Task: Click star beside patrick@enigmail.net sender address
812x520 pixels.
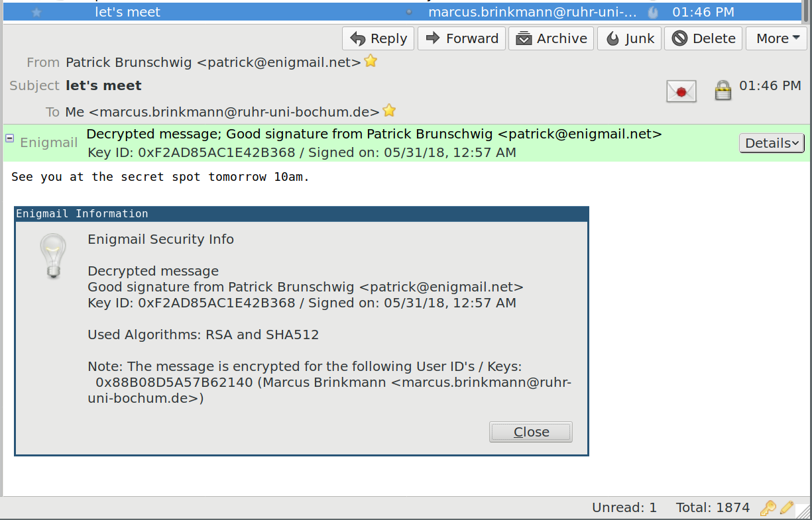Action: click(x=371, y=62)
